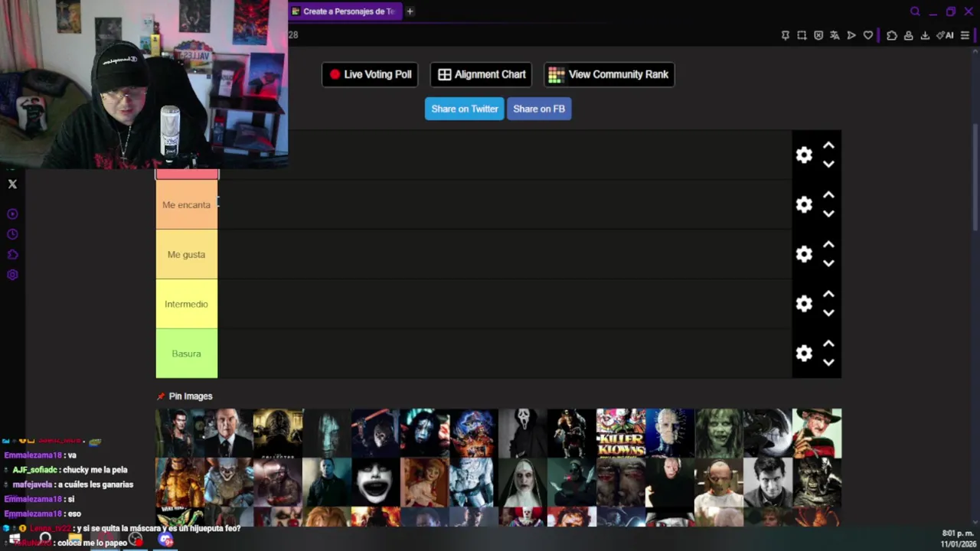
Task: Open the profile account icon
Action: pyautogui.click(x=908, y=35)
